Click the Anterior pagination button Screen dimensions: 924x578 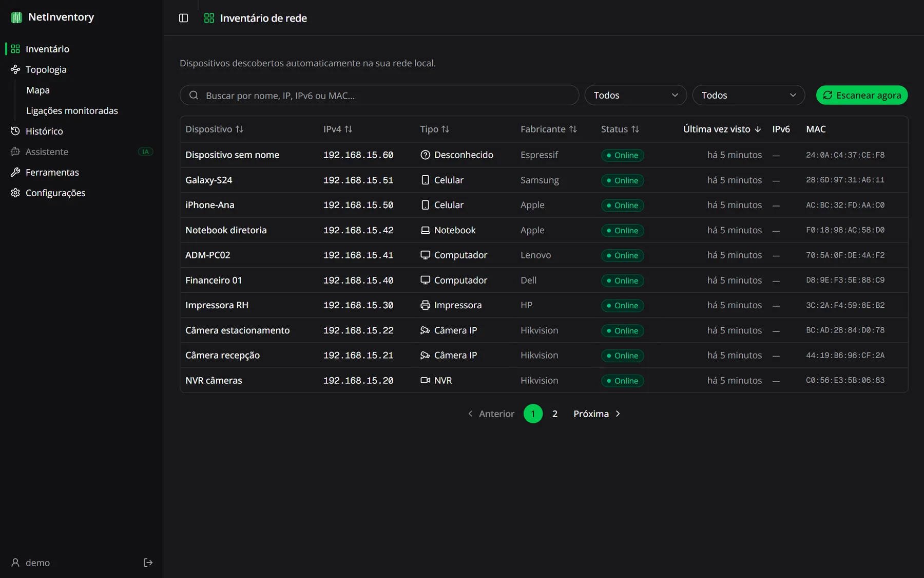[x=491, y=414]
